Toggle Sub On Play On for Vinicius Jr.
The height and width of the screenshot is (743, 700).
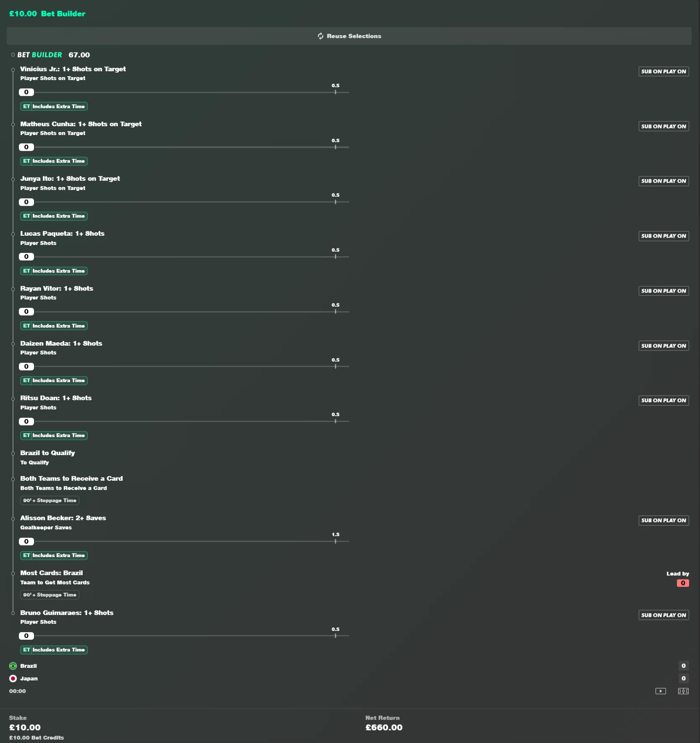pyautogui.click(x=663, y=71)
